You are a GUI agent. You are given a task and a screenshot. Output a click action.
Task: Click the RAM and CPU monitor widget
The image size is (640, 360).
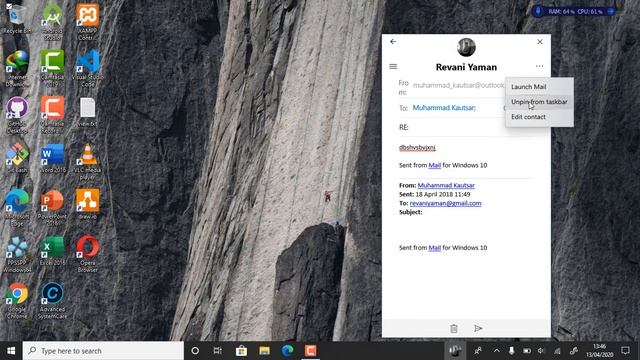click(x=574, y=11)
